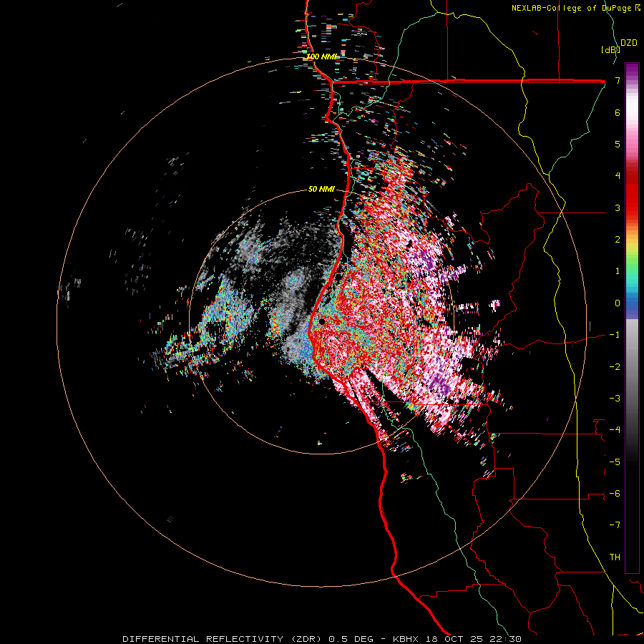Click the scale value -4
Viewport: 644px width, 644px height.
[x=615, y=430]
